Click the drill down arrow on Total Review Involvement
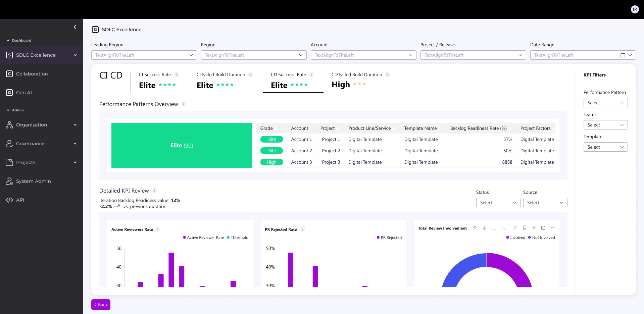The width and height of the screenshot is (644, 314). tap(484, 228)
